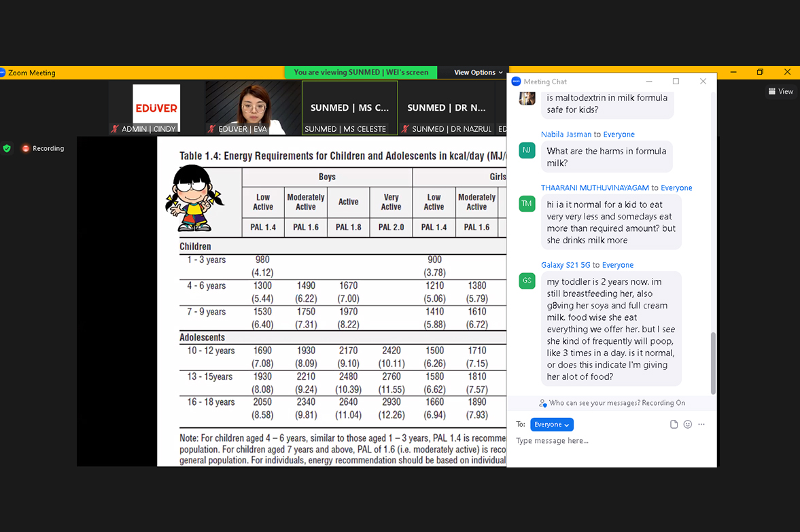The width and height of the screenshot is (800, 532).
Task: Open the View Options dropdown
Action: pos(478,73)
